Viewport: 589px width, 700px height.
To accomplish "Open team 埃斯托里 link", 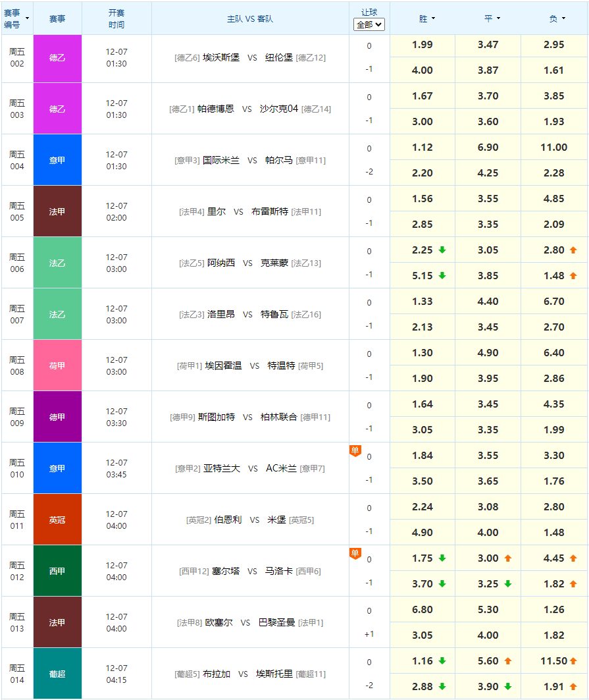I will (x=274, y=674).
